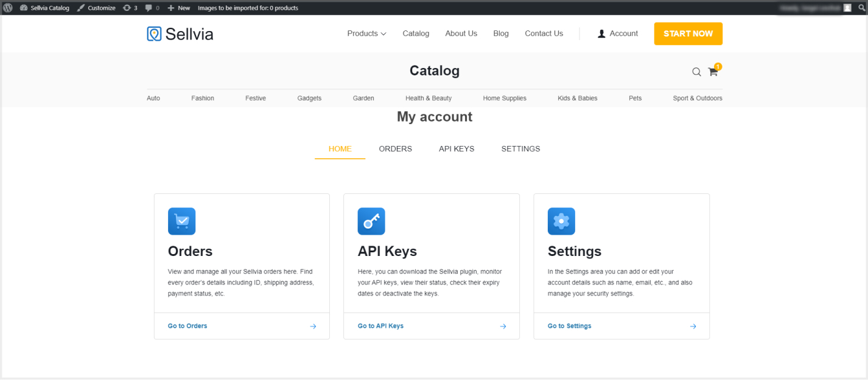The width and height of the screenshot is (868, 380).
Task: Browse the Festive category
Action: click(x=256, y=98)
